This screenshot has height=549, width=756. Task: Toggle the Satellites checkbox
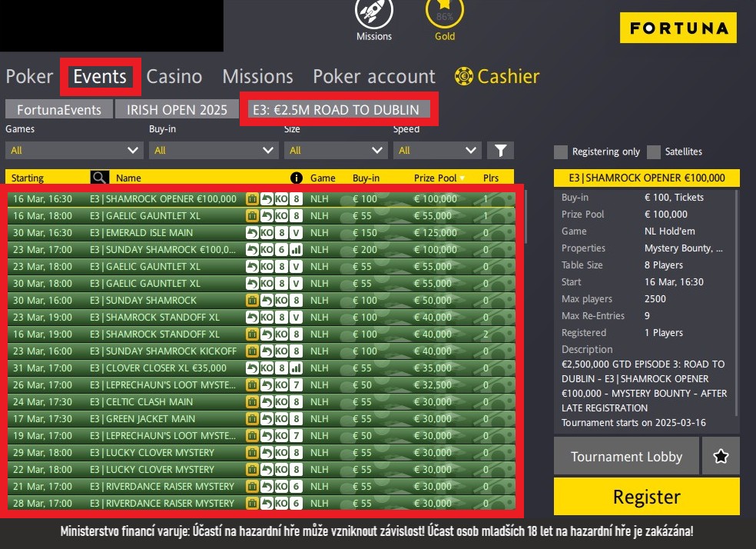(654, 152)
